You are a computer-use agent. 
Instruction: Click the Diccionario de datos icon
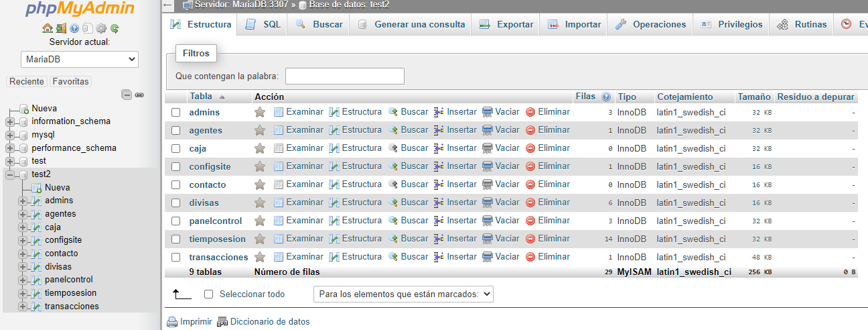222,322
